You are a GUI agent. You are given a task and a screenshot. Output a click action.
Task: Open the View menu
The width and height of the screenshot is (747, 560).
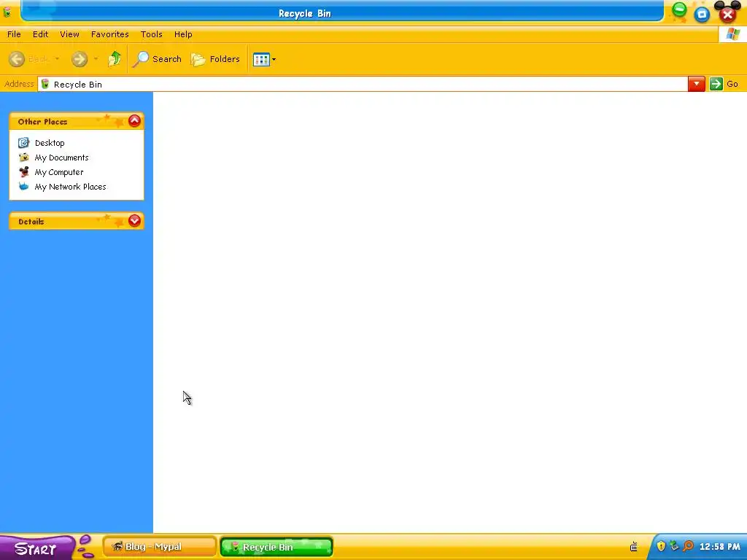pos(69,34)
